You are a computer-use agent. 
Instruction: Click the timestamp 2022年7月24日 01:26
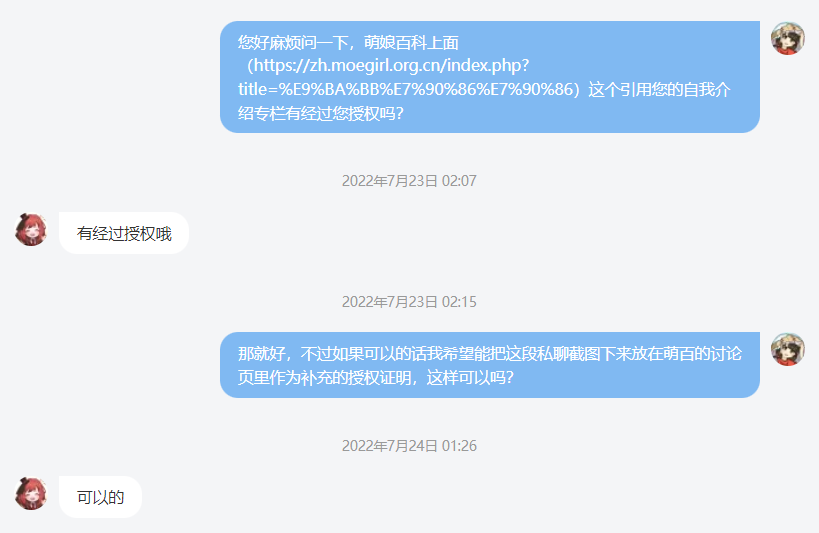(409, 446)
